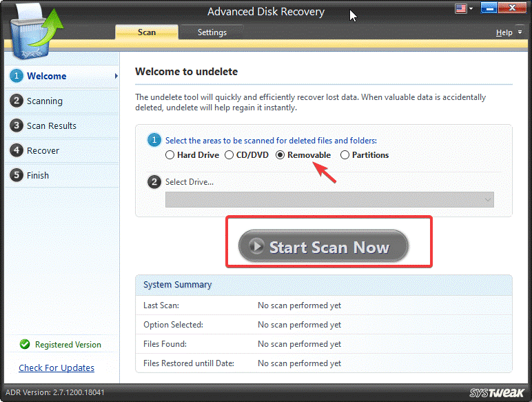Expand the Help menu arrow

pos(520,32)
